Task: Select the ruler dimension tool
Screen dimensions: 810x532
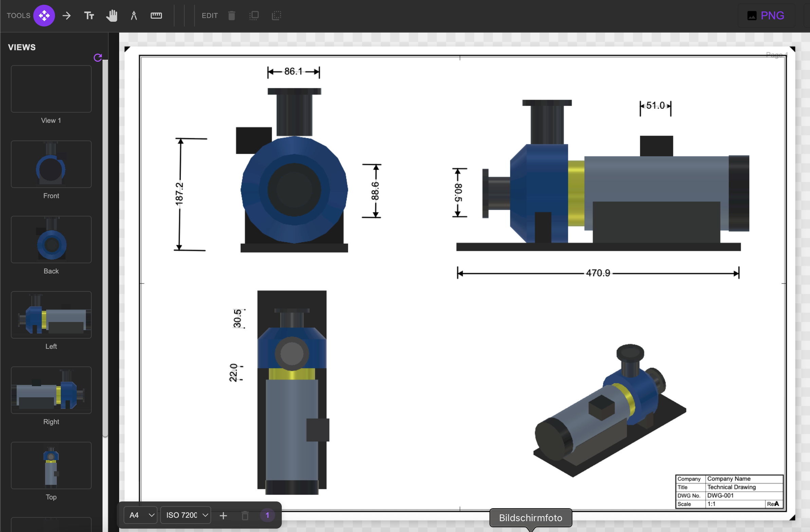Action: pos(156,15)
